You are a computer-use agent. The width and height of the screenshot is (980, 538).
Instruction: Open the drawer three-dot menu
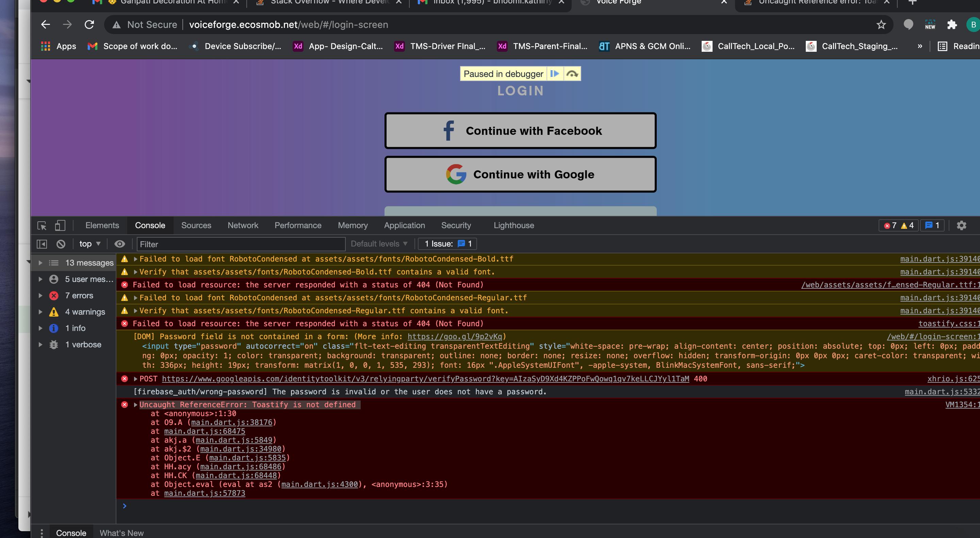pyautogui.click(x=42, y=533)
